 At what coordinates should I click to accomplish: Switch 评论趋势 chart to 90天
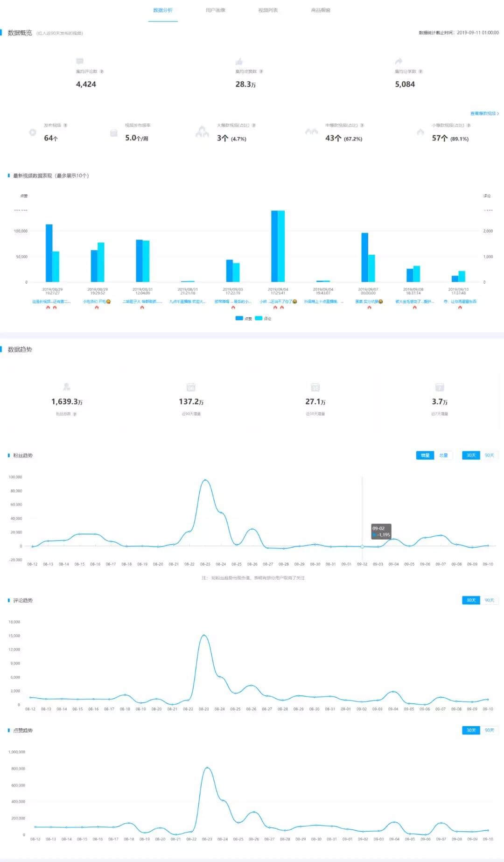pyautogui.click(x=489, y=600)
